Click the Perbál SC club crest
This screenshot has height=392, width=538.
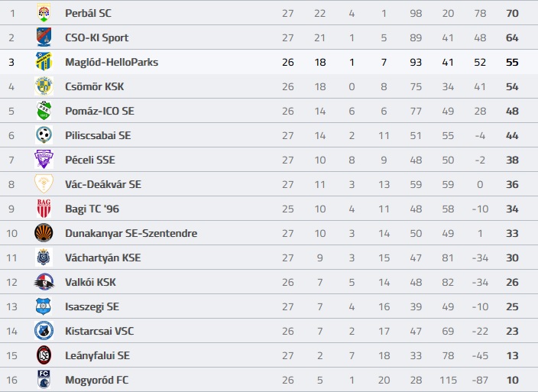click(44, 13)
